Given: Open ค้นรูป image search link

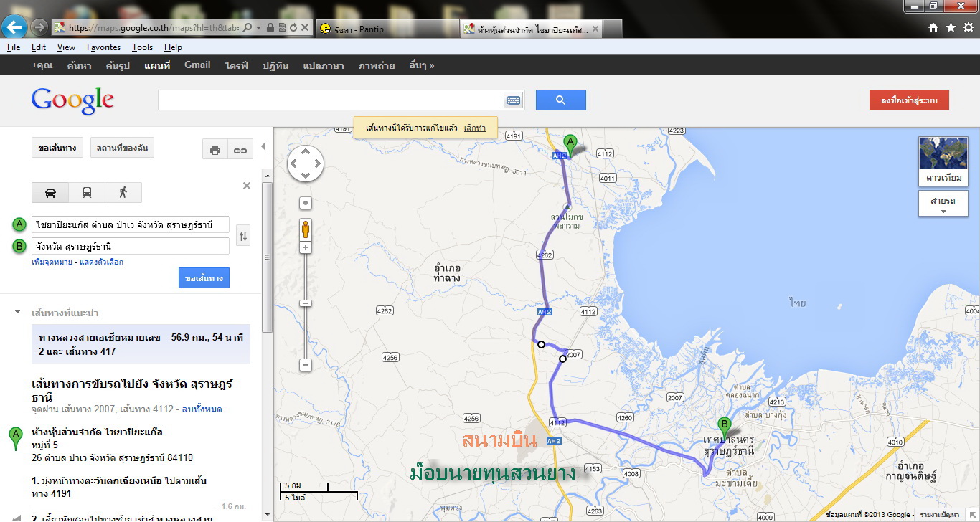Looking at the screenshot, I should [117, 65].
